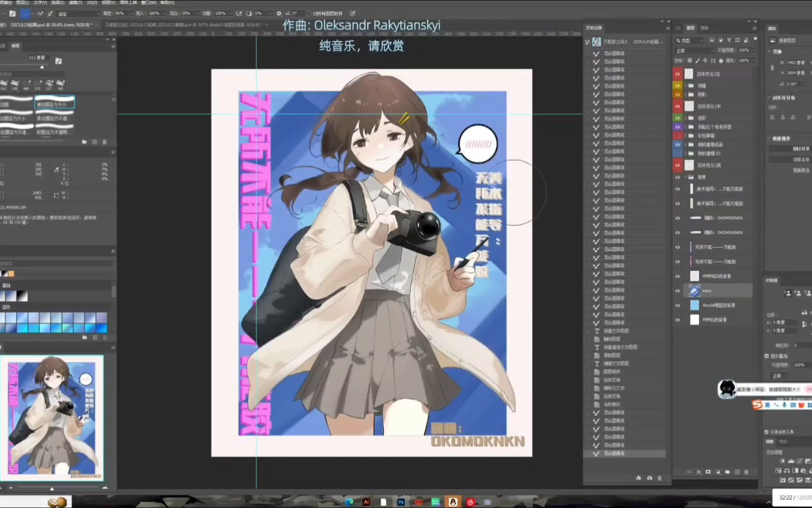The image size is (812, 508).
Task: Click lock image pixels brush icon
Action: click(698, 61)
